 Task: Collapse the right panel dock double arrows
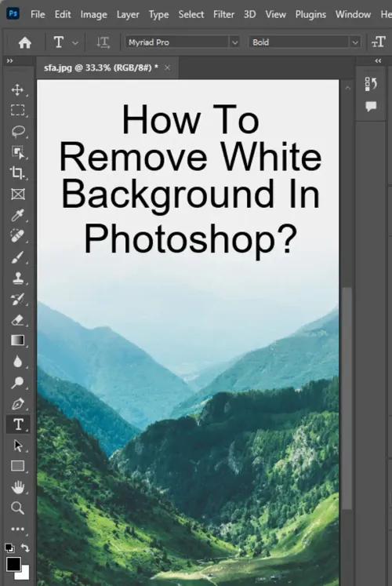(x=378, y=61)
